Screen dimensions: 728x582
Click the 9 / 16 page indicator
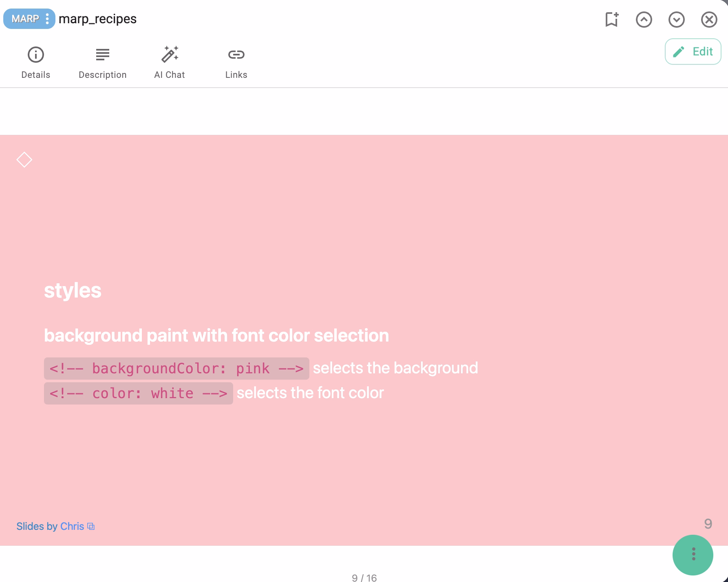(x=364, y=578)
